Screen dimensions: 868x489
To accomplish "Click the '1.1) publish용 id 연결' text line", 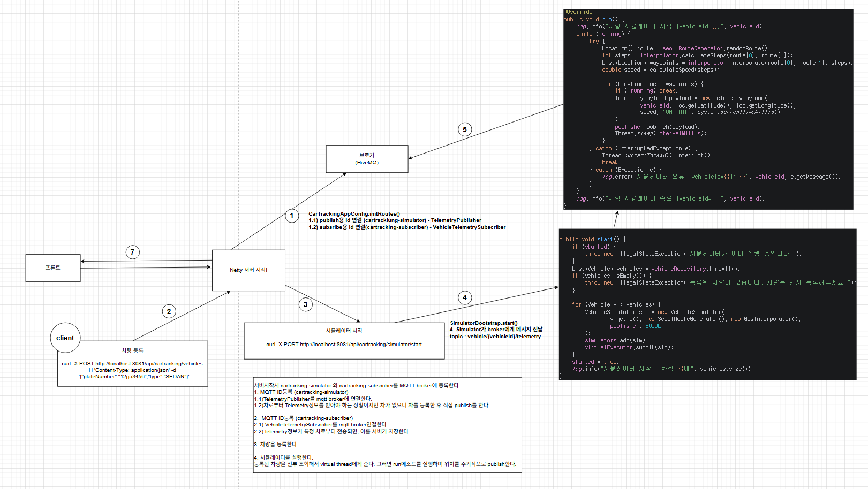I will tap(395, 220).
